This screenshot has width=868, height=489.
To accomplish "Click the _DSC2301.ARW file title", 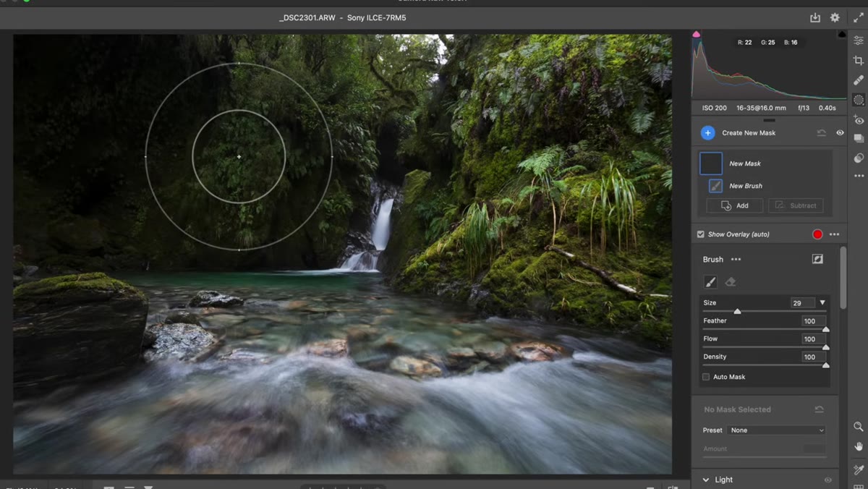I will [307, 17].
